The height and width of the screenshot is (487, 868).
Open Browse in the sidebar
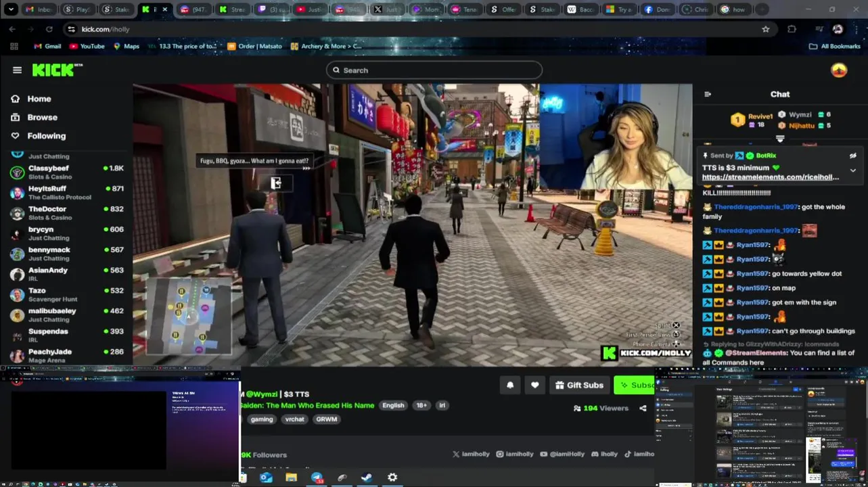point(34,117)
